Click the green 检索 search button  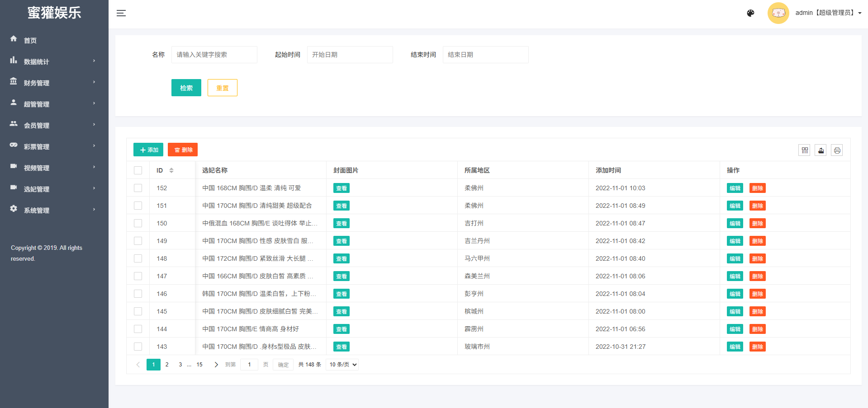point(186,88)
